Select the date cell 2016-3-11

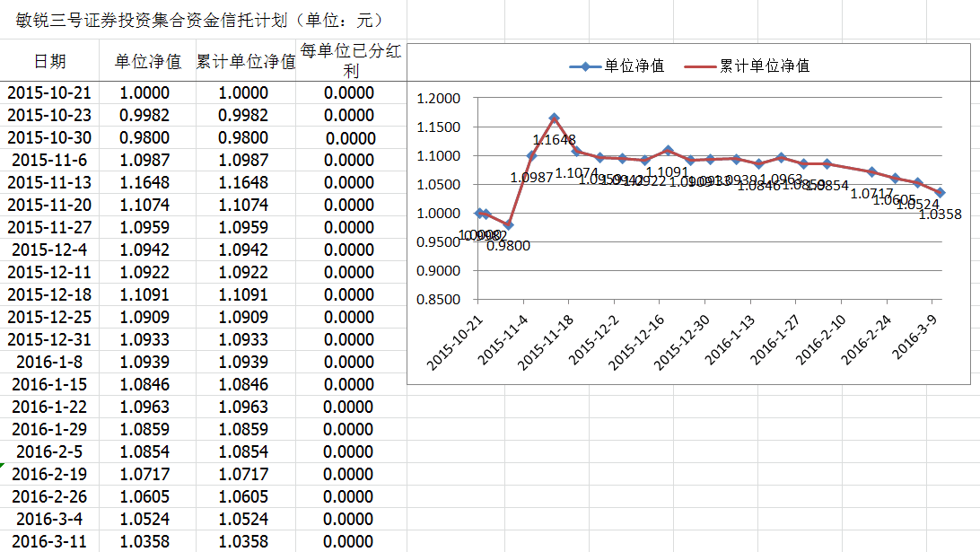[50, 542]
